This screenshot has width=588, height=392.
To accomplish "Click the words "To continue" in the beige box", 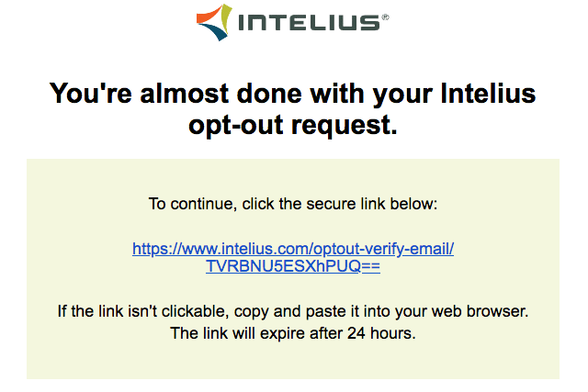I will click(x=190, y=203).
